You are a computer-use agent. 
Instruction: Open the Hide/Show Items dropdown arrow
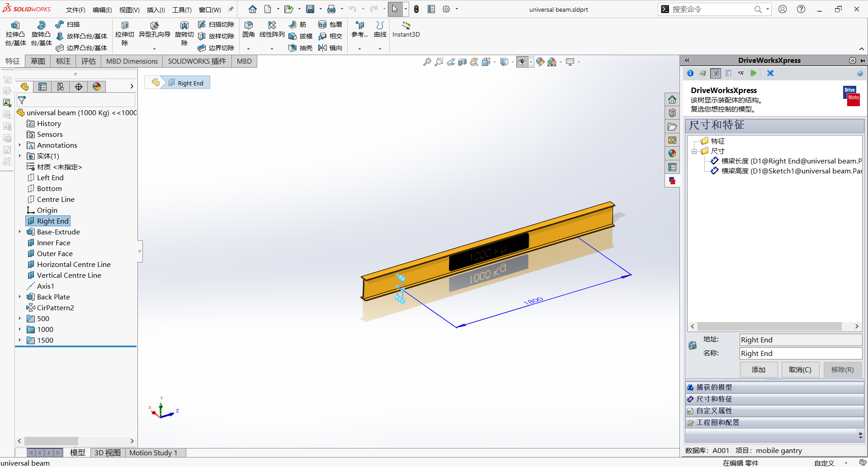531,62
